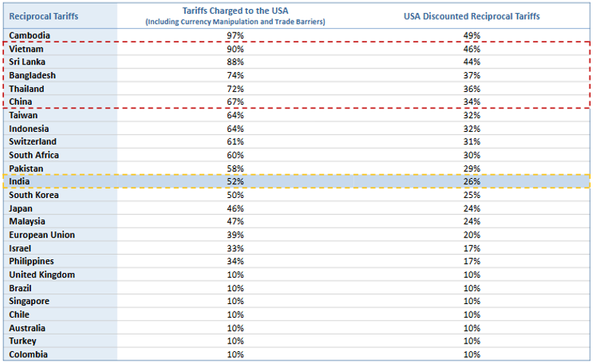Select the Sri Lanka country cell
The image size is (593, 364).
pyautogui.click(x=28, y=62)
